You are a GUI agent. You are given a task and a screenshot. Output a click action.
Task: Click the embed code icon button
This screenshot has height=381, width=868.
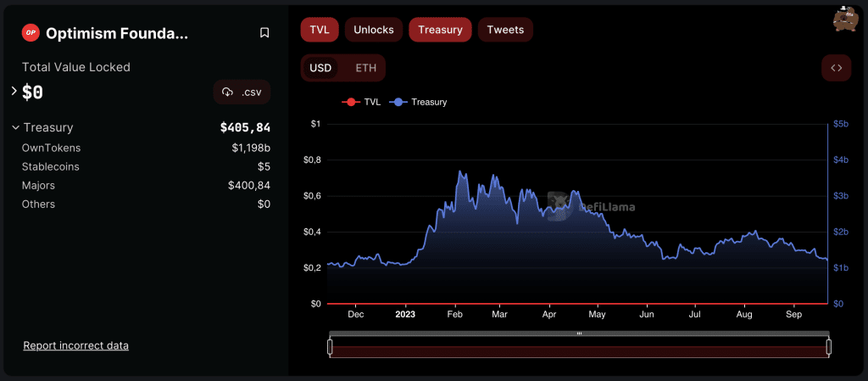click(836, 68)
